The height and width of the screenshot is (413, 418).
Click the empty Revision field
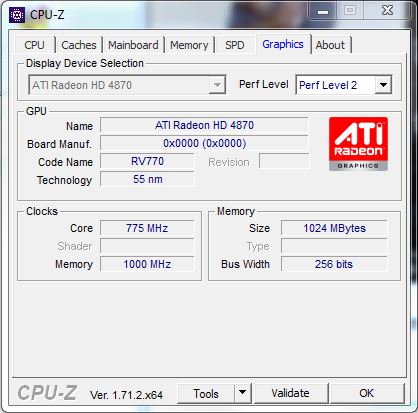284,161
